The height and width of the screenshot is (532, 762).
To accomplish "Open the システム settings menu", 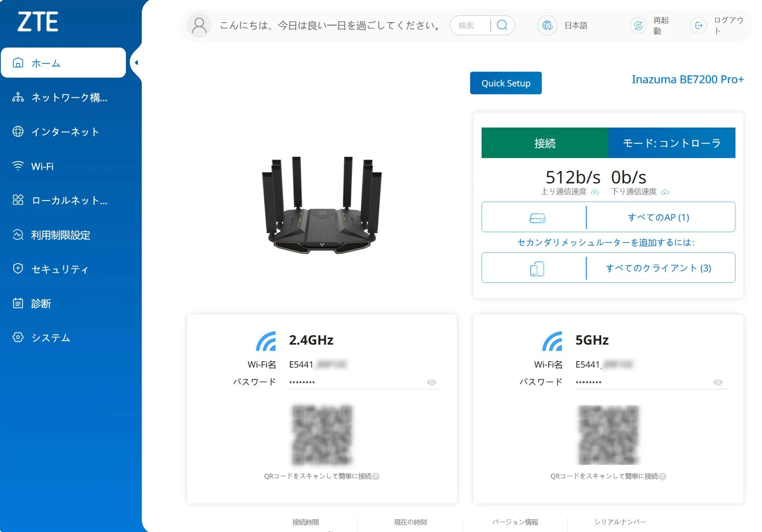I will [x=51, y=337].
